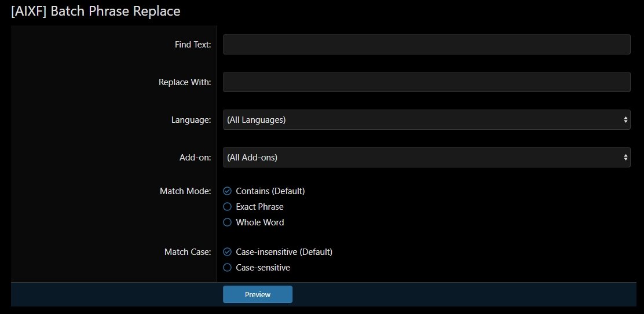Image resolution: width=644 pixels, height=314 pixels.
Task: Open the Language dropdown
Action: pyautogui.click(x=426, y=120)
